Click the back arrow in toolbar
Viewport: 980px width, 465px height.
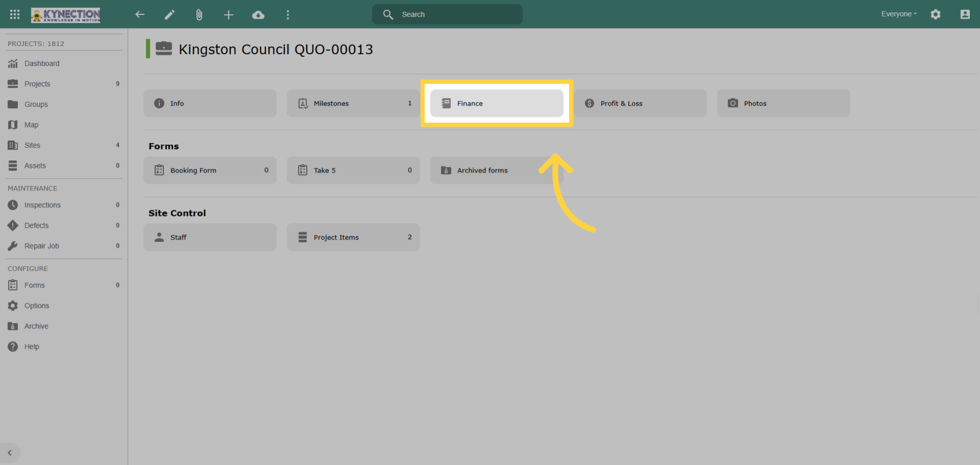pyautogui.click(x=140, y=15)
